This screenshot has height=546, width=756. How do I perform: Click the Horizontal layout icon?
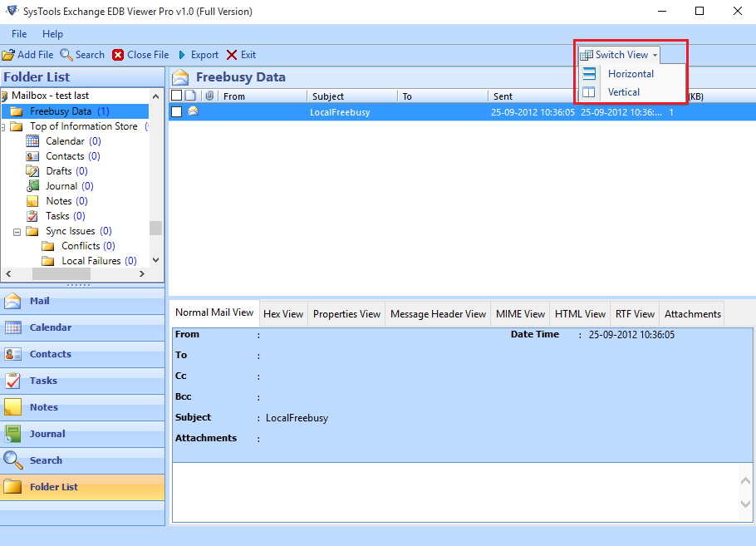pyautogui.click(x=589, y=74)
